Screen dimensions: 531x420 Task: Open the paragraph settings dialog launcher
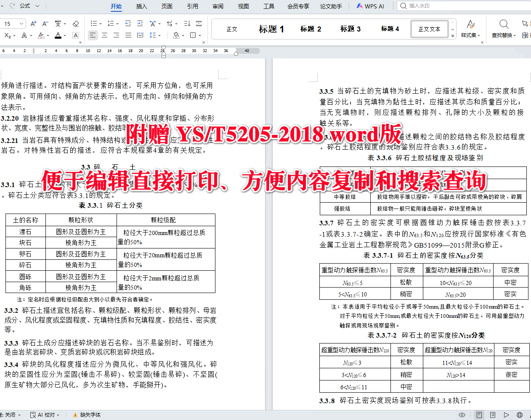point(204,42)
